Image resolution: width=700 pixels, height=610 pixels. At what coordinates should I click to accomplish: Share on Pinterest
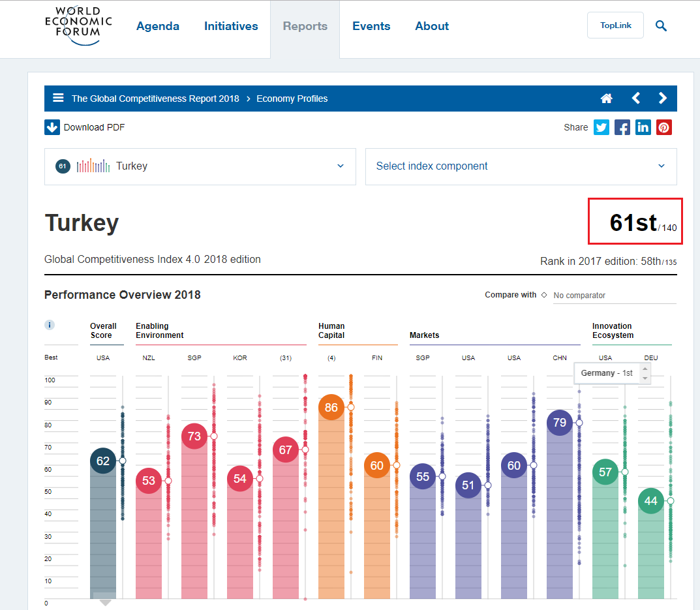click(x=664, y=127)
